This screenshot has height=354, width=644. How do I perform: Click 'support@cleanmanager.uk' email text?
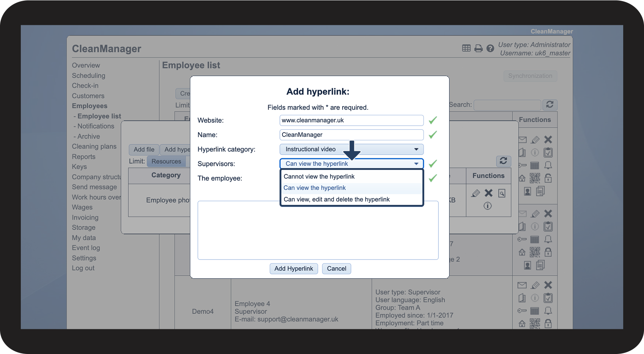pyautogui.click(x=298, y=319)
